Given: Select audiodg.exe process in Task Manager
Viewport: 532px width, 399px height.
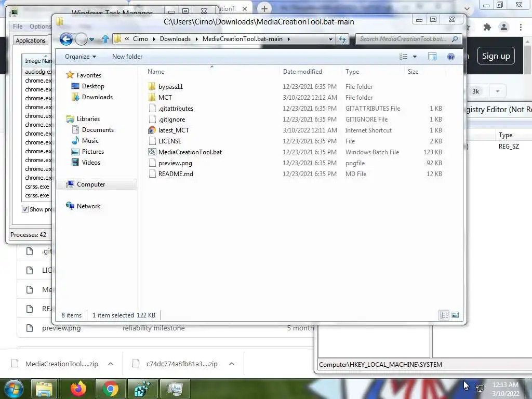Looking at the screenshot, I should [x=38, y=72].
